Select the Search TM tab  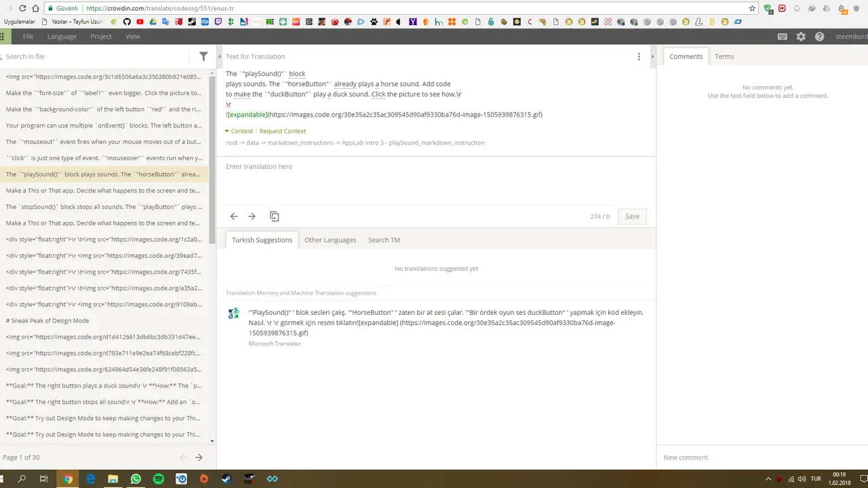[384, 240]
